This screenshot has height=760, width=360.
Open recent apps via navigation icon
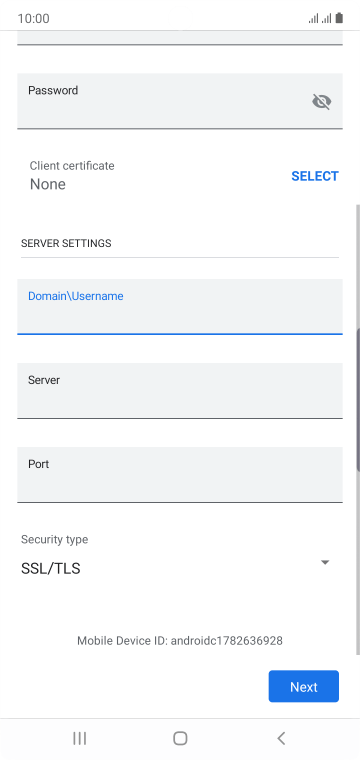pos(79,738)
